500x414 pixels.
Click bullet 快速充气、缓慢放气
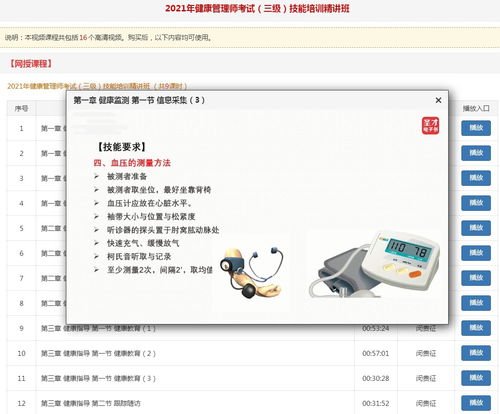[x=143, y=243]
